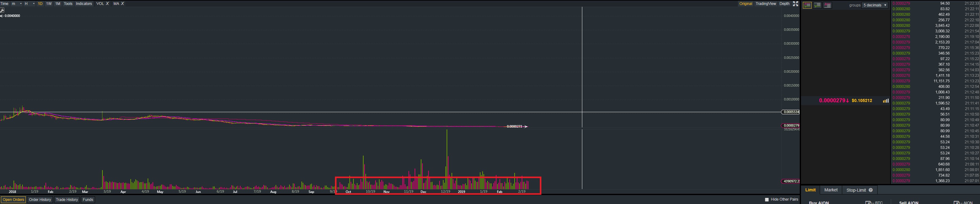Click trade amount 11,151.75
This screenshot has width=980, height=204.
(942, 81)
